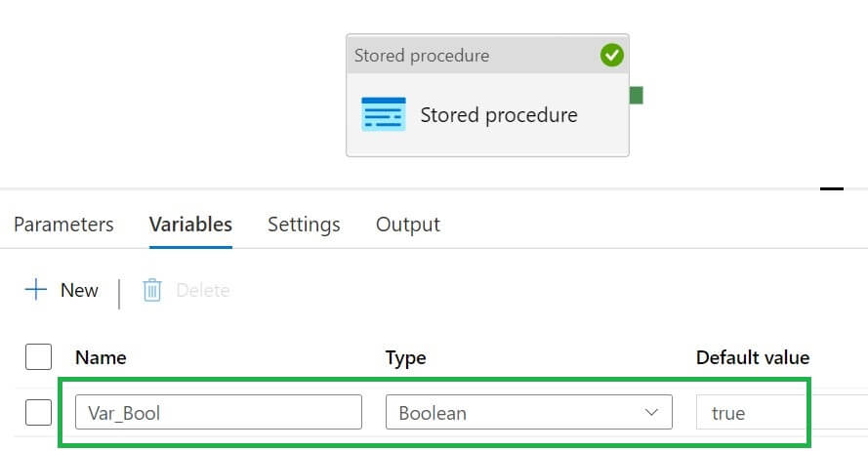Select the Variables tab

click(190, 225)
